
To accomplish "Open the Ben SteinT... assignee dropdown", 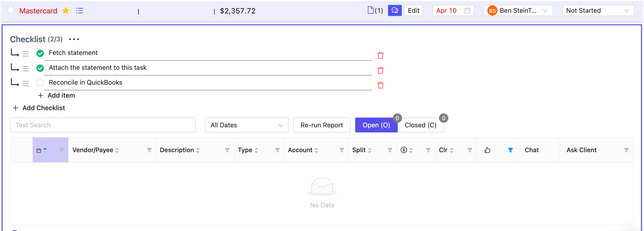I will [518, 10].
